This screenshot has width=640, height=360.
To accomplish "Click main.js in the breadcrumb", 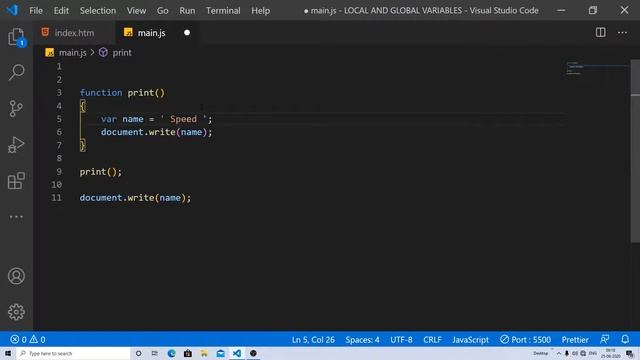I will click(72, 53).
